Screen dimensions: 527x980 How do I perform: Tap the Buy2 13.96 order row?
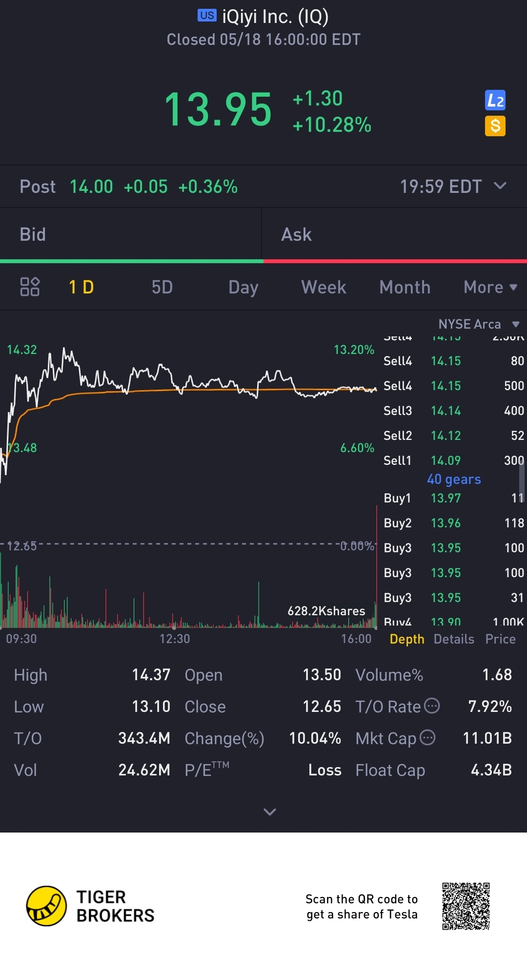[454, 523]
